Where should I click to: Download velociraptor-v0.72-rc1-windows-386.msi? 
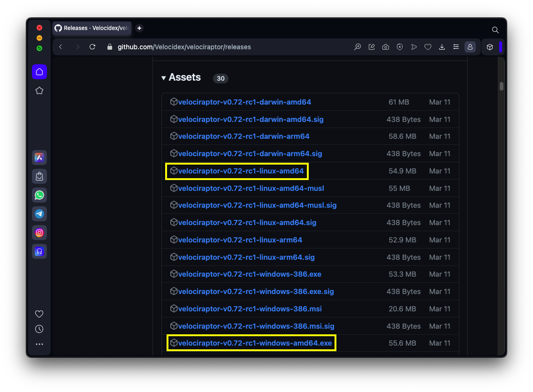tap(250, 309)
